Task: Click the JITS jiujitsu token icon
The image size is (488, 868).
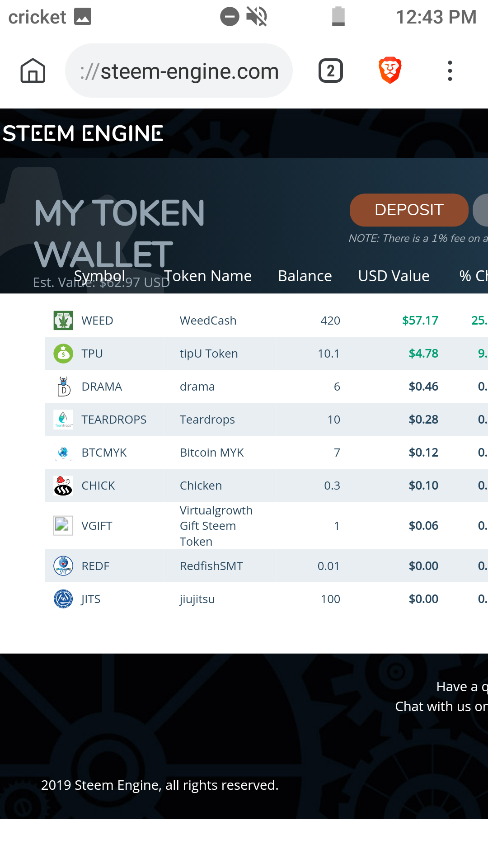Action: [63, 599]
